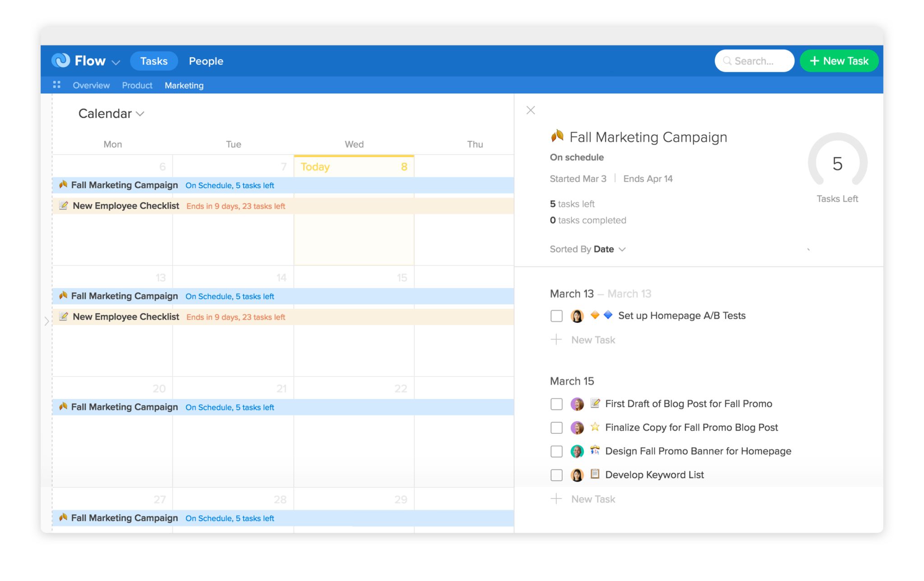Check off Develop Keyword List task

point(556,475)
